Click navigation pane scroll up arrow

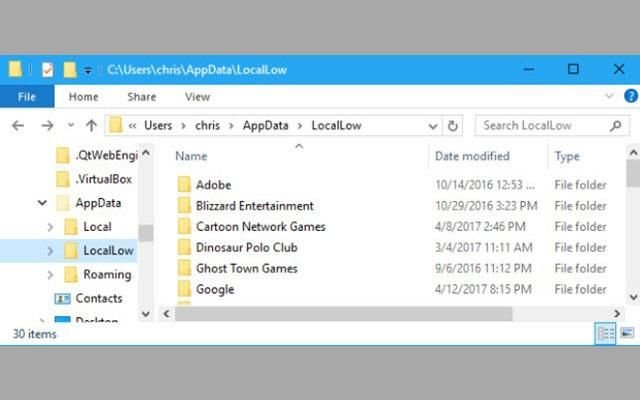pyautogui.click(x=146, y=154)
